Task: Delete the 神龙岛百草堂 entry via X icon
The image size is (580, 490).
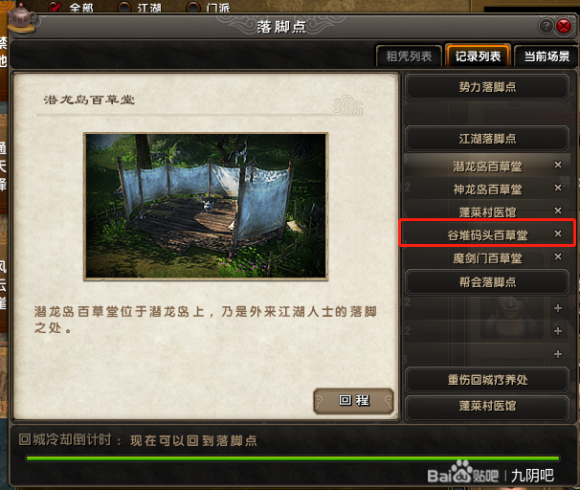Action: [x=558, y=188]
